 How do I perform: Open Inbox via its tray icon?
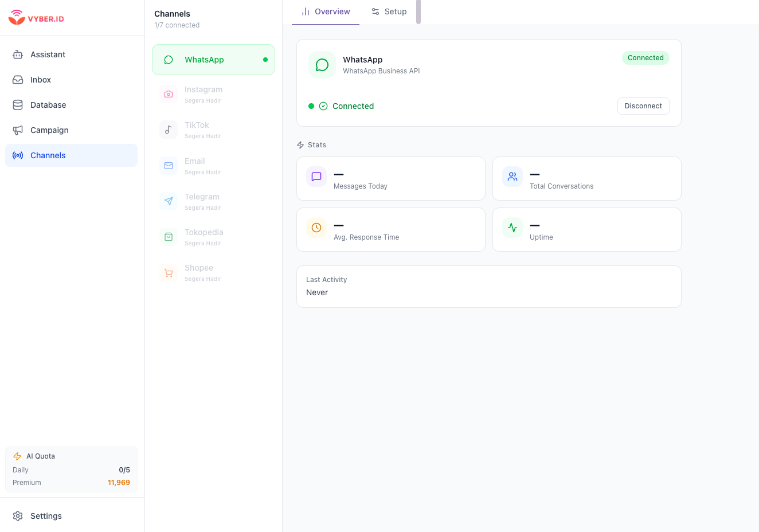click(x=18, y=80)
